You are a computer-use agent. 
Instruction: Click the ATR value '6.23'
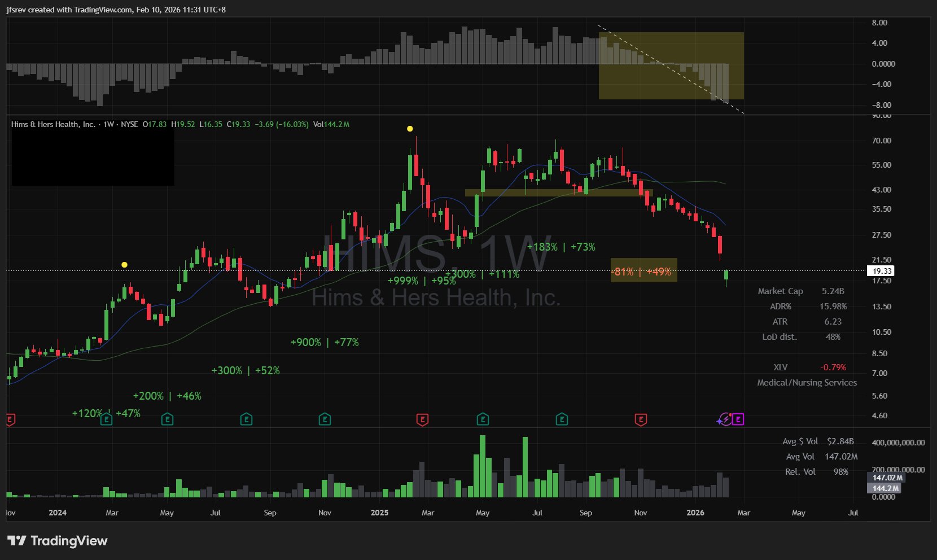click(x=833, y=322)
